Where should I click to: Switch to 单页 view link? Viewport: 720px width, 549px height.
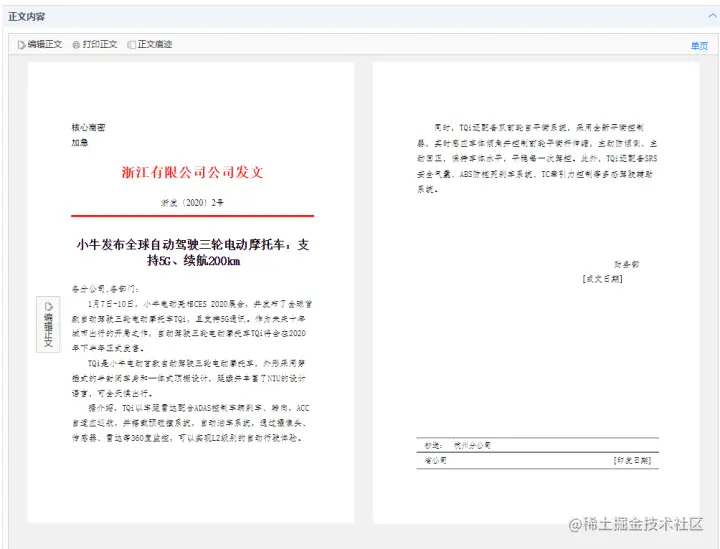coord(699,45)
